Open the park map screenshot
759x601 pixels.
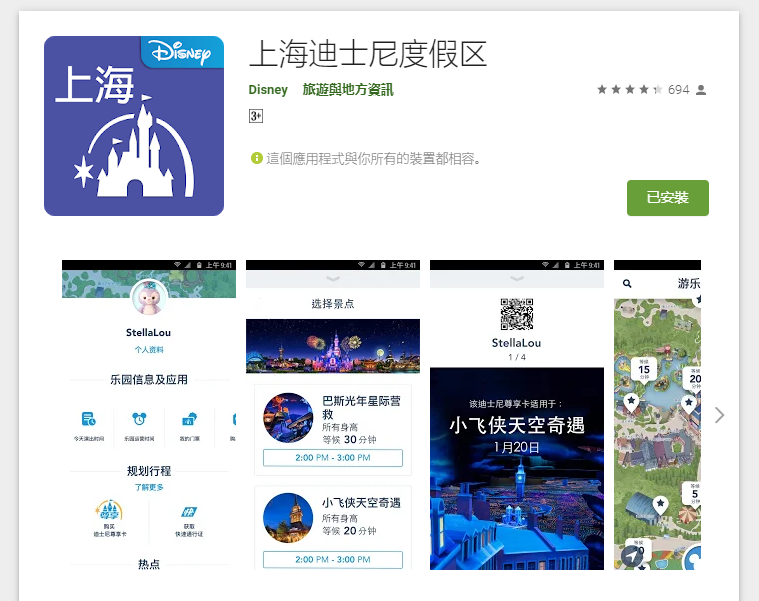(x=657, y=415)
